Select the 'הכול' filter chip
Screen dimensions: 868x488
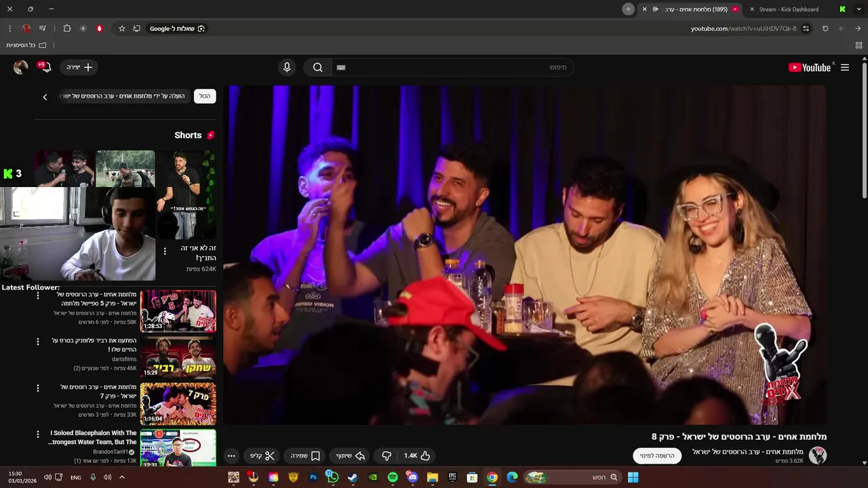[x=205, y=96]
